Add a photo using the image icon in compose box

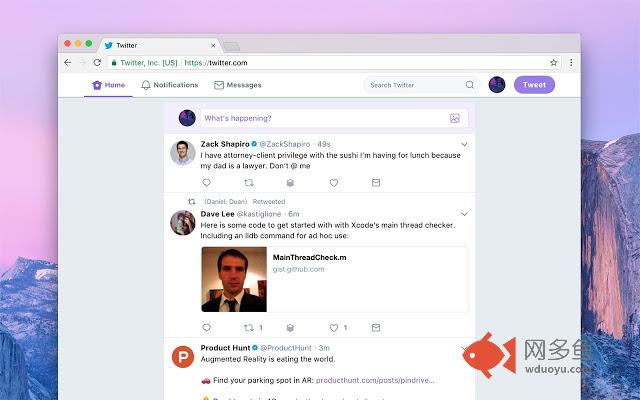coord(454,118)
